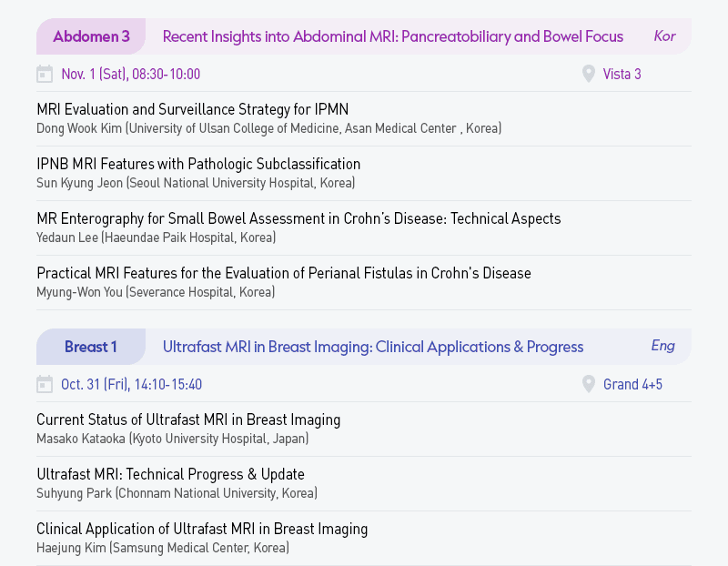Open Ultrafast MRI: Technical Progress & Update talk
728x566 pixels.
(170, 474)
